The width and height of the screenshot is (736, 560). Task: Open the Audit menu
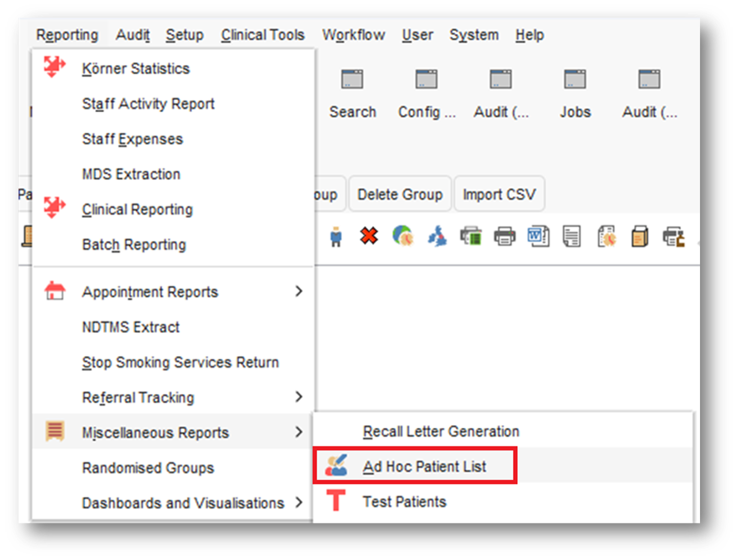point(132,35)
